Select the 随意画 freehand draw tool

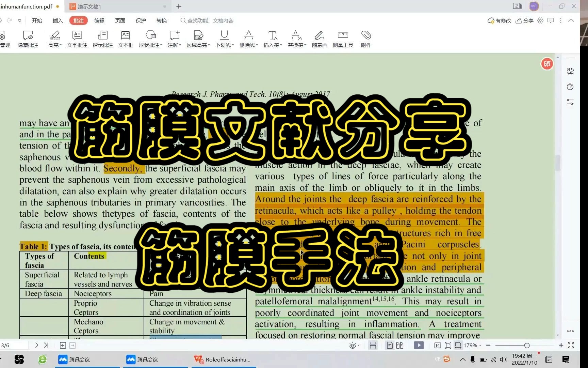(x=320, y=39)
